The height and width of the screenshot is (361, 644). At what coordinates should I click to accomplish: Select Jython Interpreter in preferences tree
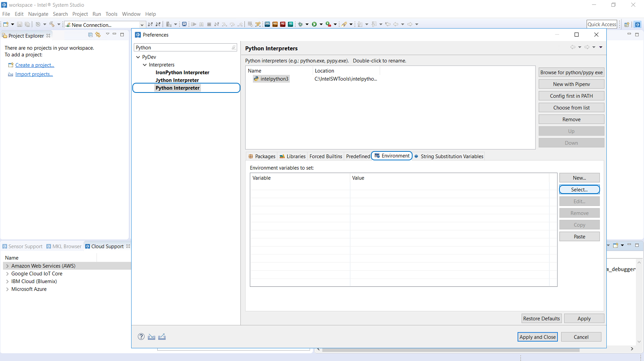(x=177, y=80)
